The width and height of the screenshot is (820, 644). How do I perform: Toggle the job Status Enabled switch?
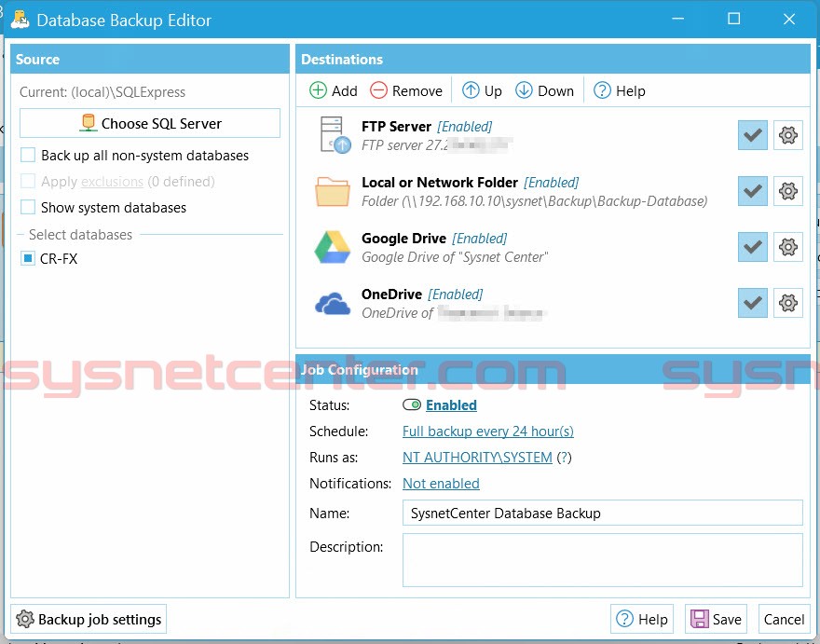point(411,404)
